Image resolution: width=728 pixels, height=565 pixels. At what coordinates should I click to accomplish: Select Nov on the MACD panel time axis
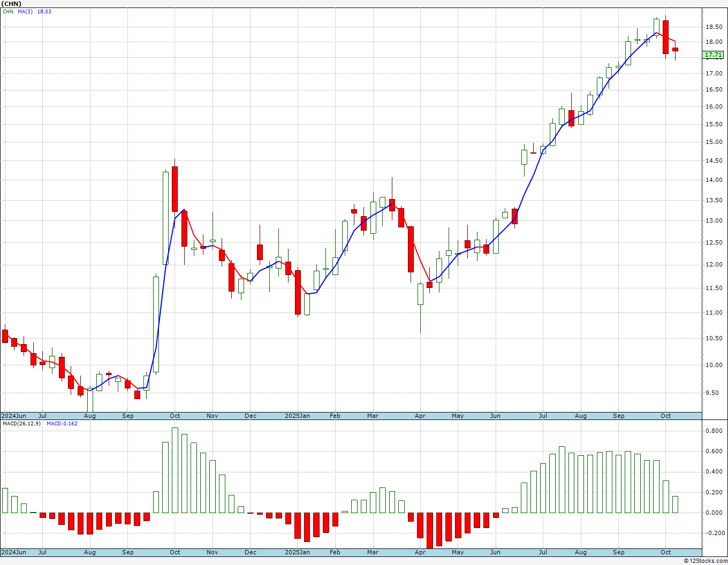(213, 552)
